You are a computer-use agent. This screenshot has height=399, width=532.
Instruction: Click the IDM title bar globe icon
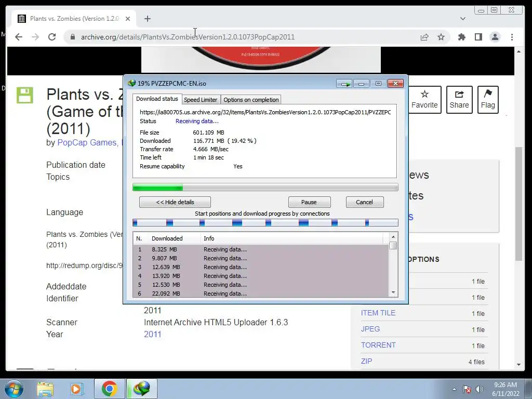point(131,83)
